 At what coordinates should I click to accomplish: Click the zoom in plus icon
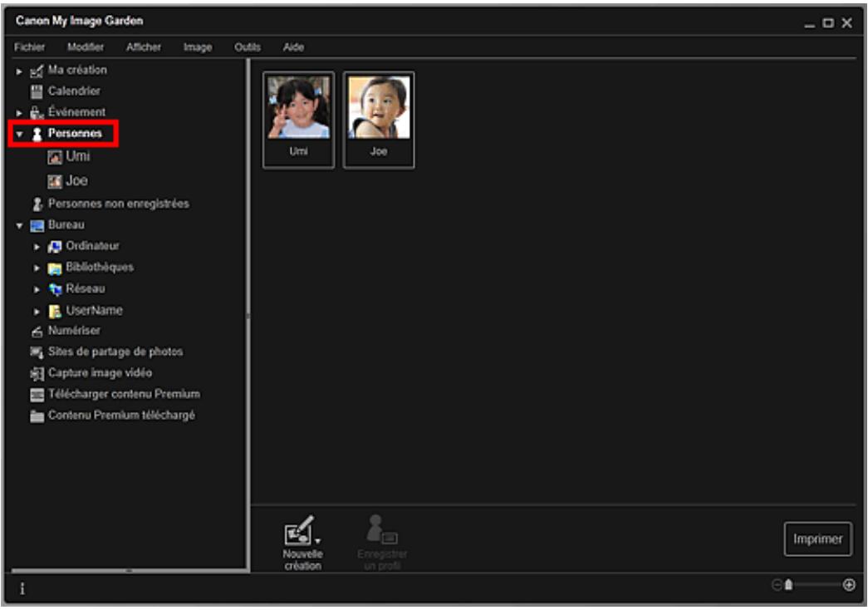(x=849, y=585)
